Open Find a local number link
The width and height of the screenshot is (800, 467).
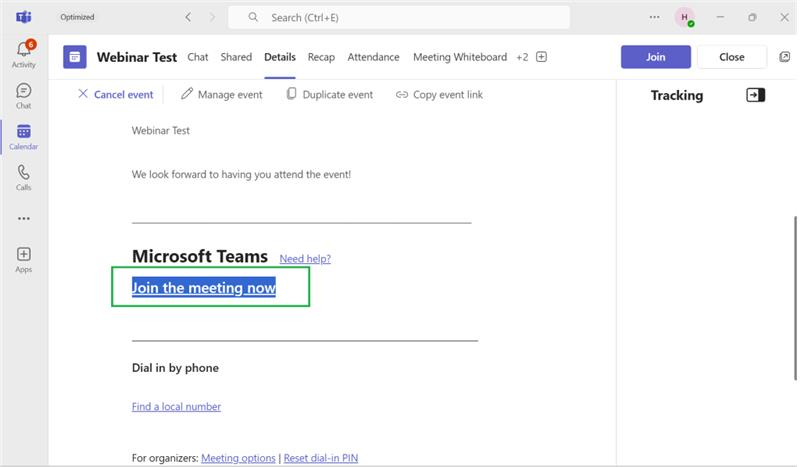pyautogui.click(x=176, y=407)
